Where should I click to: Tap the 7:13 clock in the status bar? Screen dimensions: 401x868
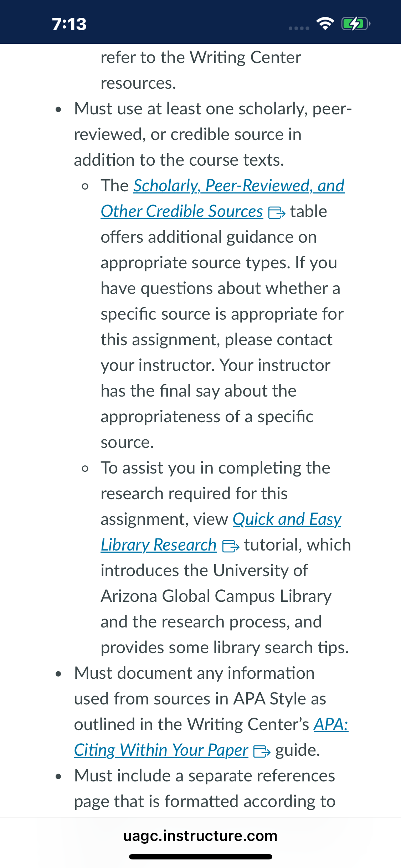(x=69, y=24)
